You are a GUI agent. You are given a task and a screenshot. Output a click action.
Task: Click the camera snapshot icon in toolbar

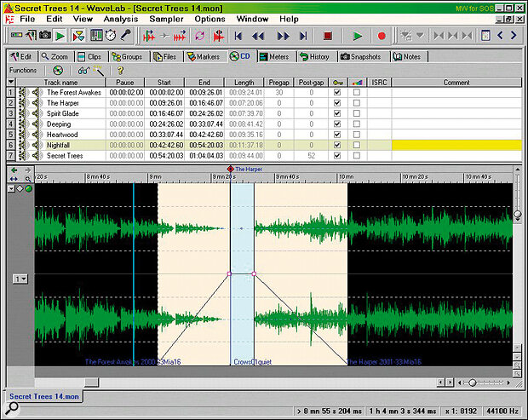pyautogui.click(x=44, y=37)
